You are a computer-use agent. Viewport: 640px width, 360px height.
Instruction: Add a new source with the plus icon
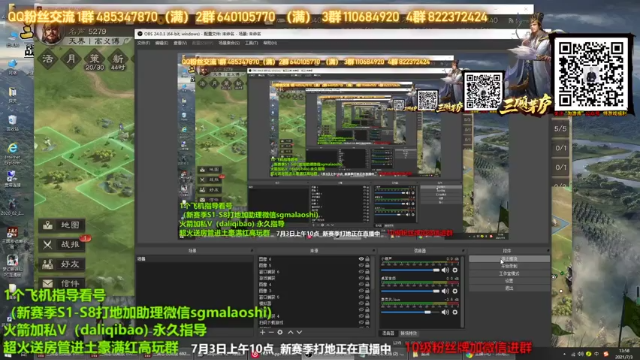tap(262, 332)
